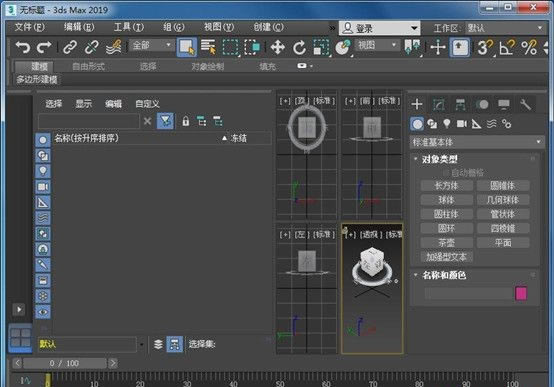The image size is (554, 387).
Task: Open reference coordinate 视图 dropdown
Action: (x=377, y=45)
